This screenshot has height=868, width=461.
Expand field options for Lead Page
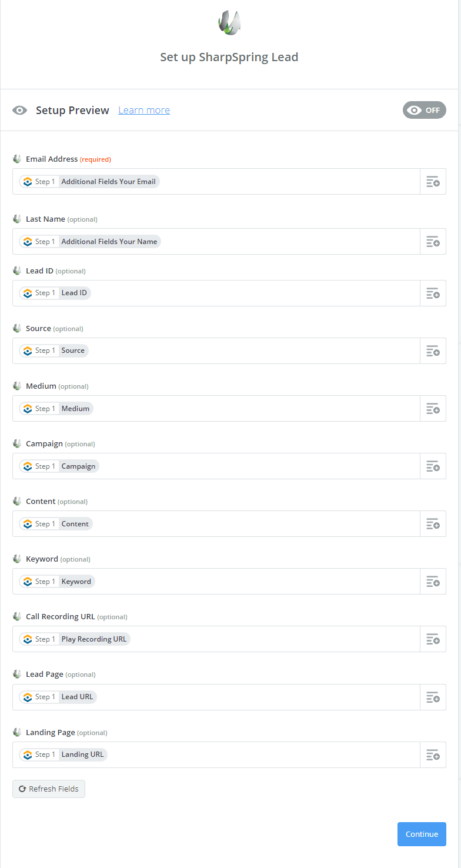433,697
